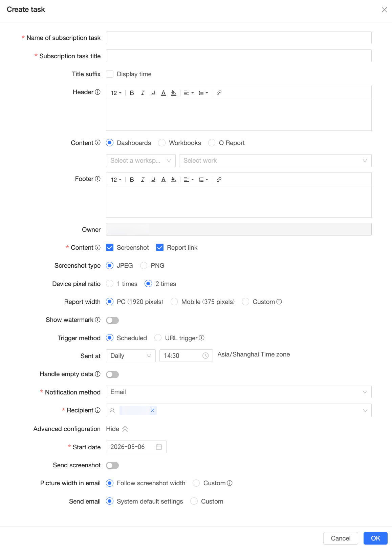Click the 14:30 time field
Screen dimensions: 392x551
(x=186, y=356)
